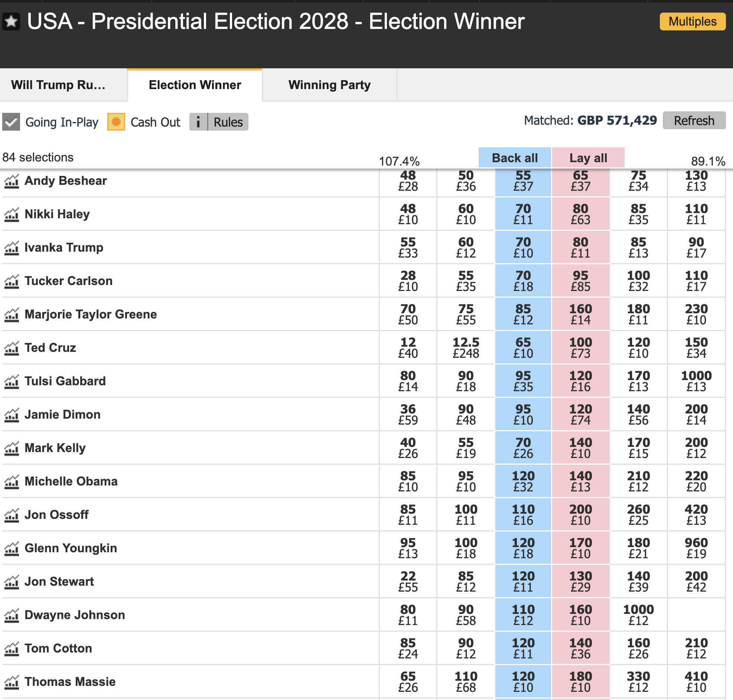Click the rules info icon
The image size is (733, 700).
(x=198, y=122)
